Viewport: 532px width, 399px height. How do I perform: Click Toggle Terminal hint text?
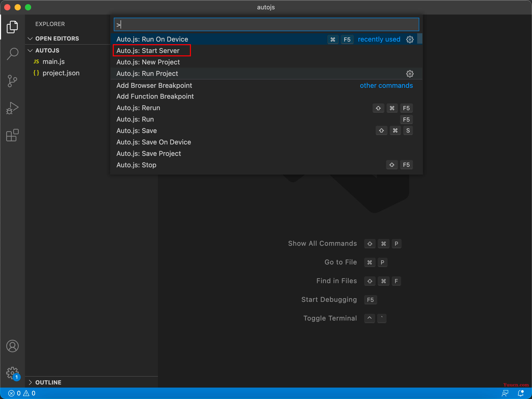tap(330, 318)
